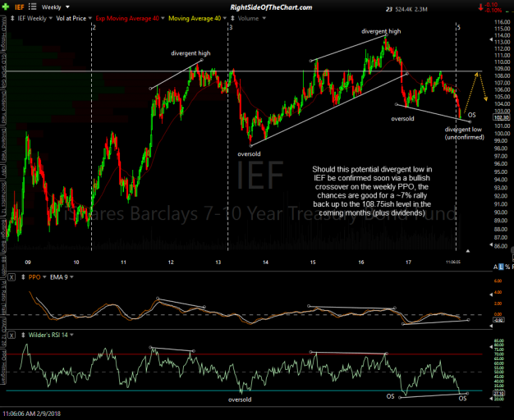Click the reorder arrows beside Volume
Image resolution: width=514 pixels, height=420 pixels.
tap(232, 18)
